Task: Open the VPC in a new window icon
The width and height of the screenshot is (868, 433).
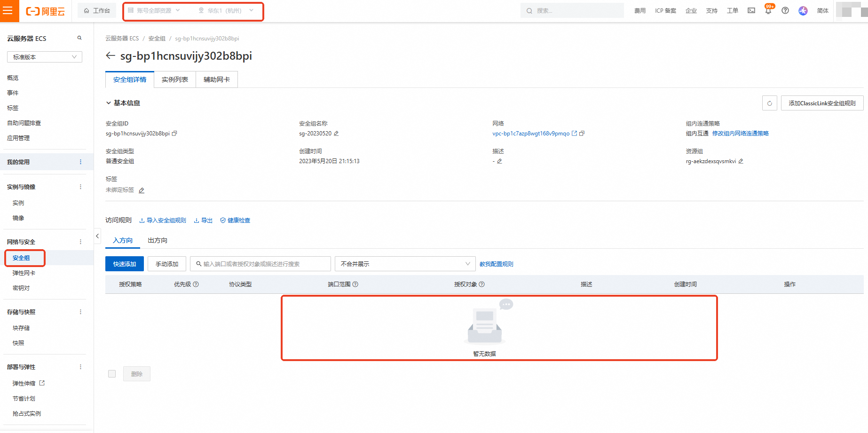Action: 574,134
